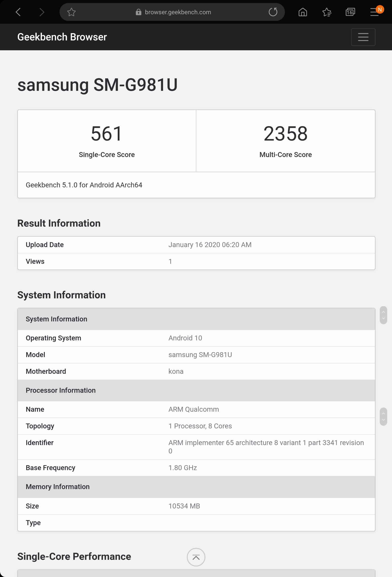This screenshot has width=392, height=577.
Task: Expand the Geekbench navigation hamburger menu
Action: tap(363, 37)
